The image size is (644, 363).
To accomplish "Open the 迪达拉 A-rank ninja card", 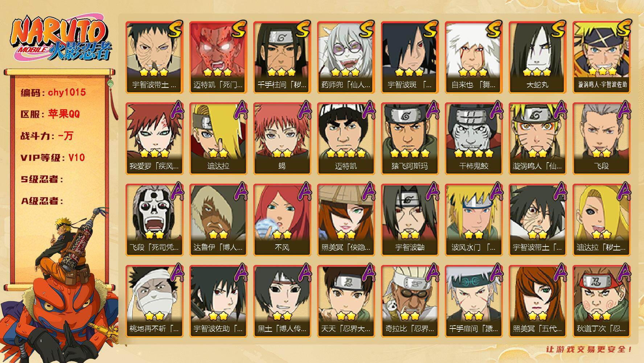I will [218, 138].
